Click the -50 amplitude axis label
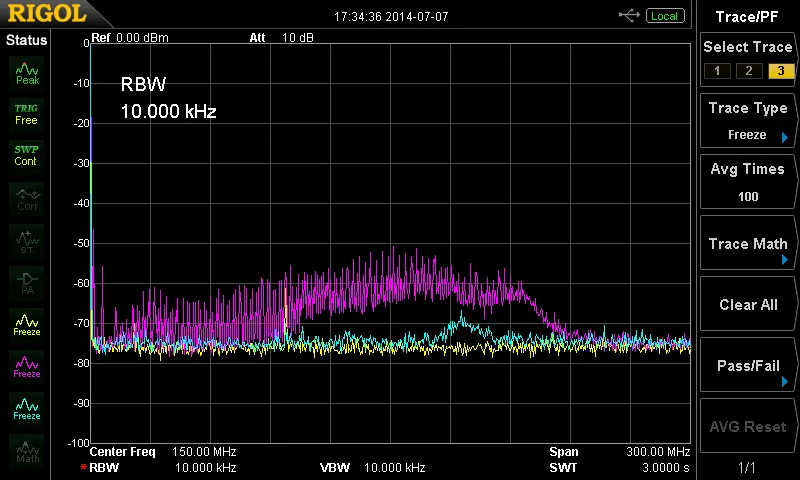 (81, 243)
